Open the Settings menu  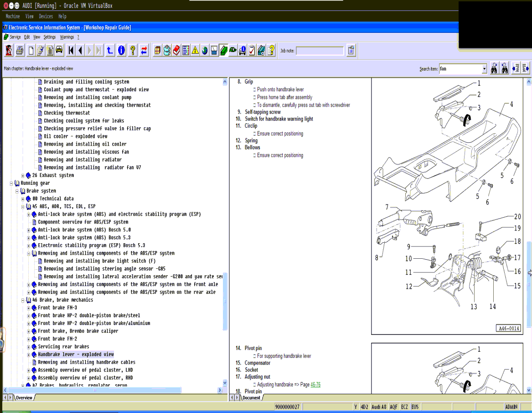50,37
